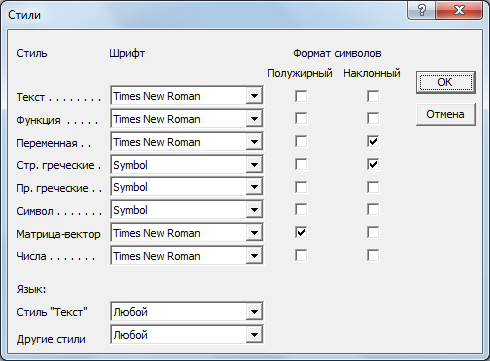The width and height of the screenshot is (490, 361).
Task: Expand the Стиль "Текст" language dropdown arrow
Action: point(254,312)
